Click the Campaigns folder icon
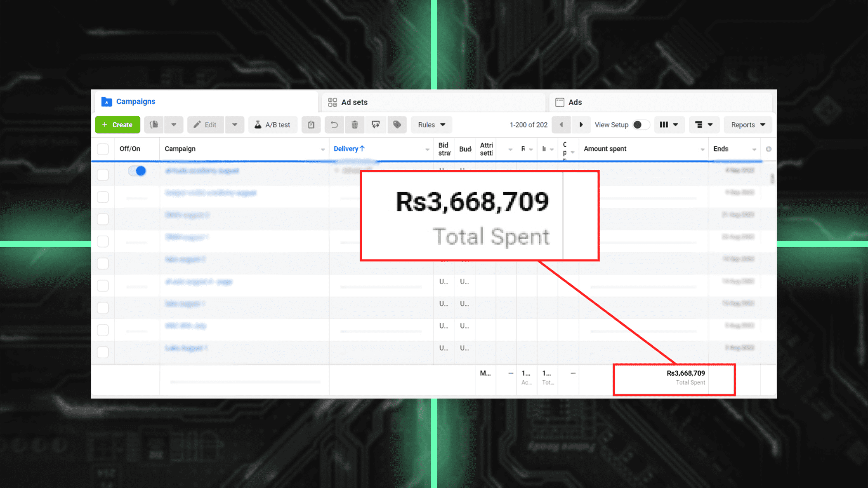868x488 pixels. coord(106,102)
